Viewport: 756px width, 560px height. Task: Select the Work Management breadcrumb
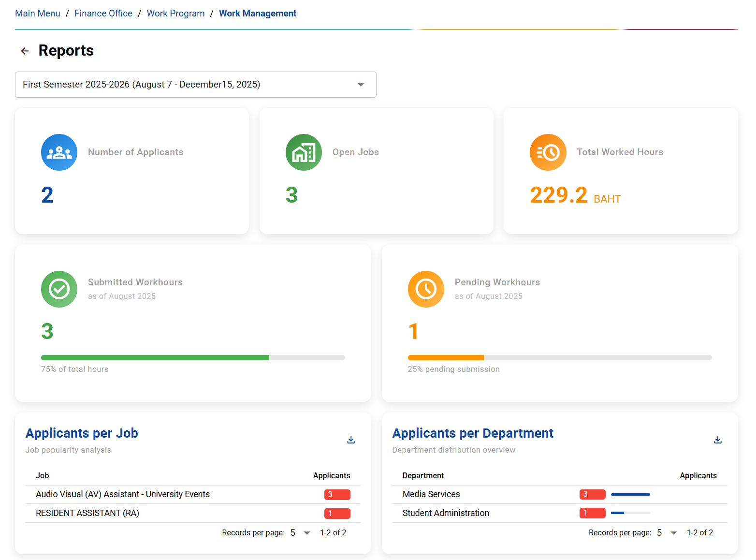[258, 14]
